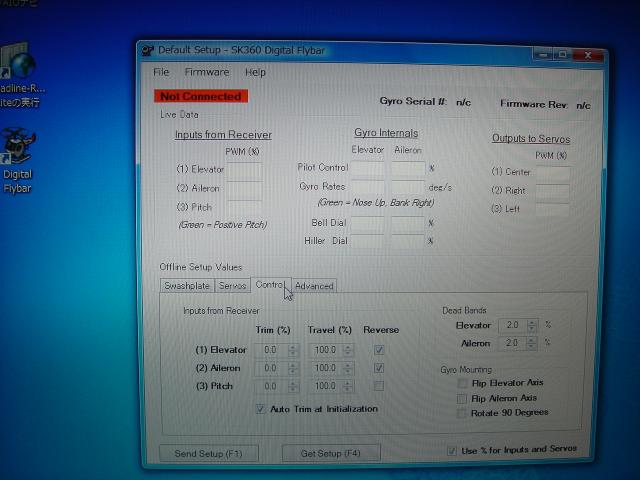
Task: Enable Reverse for Pitch input
Action: (x=378, y=385)
